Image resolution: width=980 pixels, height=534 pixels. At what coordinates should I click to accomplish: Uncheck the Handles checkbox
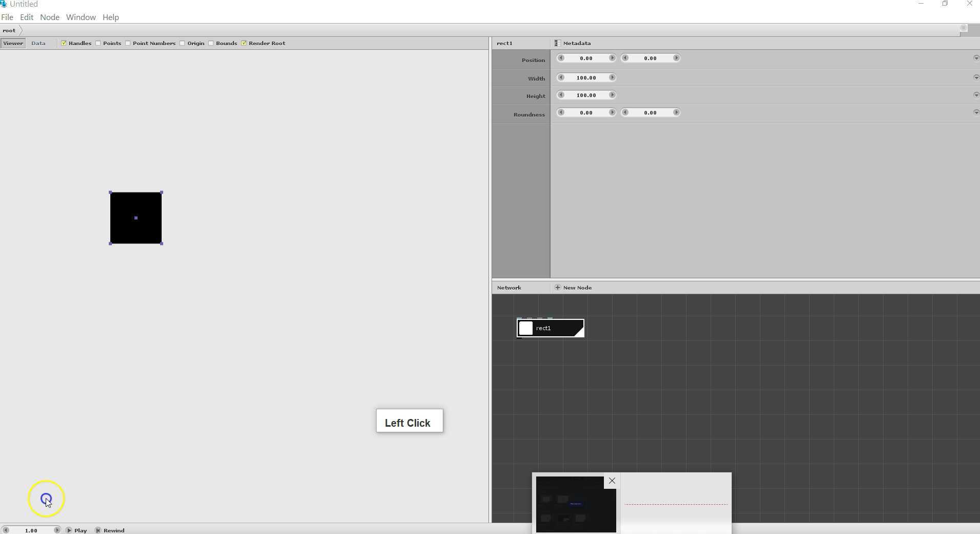coord(64,43)
